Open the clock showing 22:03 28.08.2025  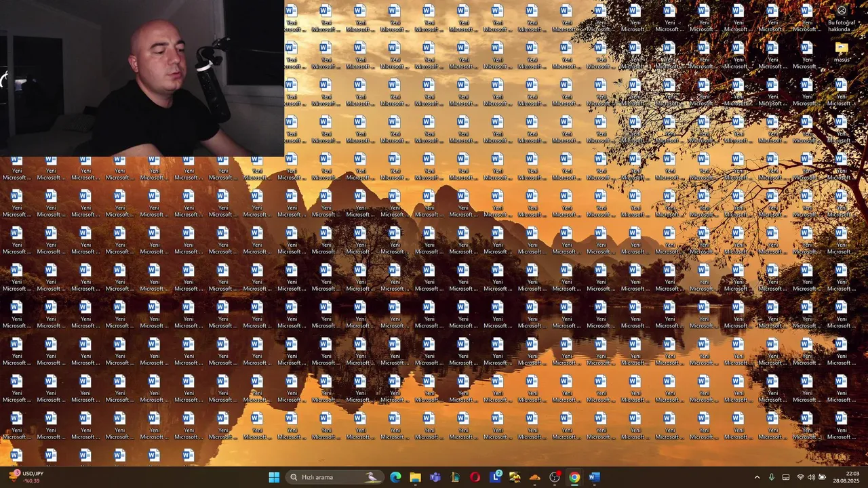[x=846, y=477]
